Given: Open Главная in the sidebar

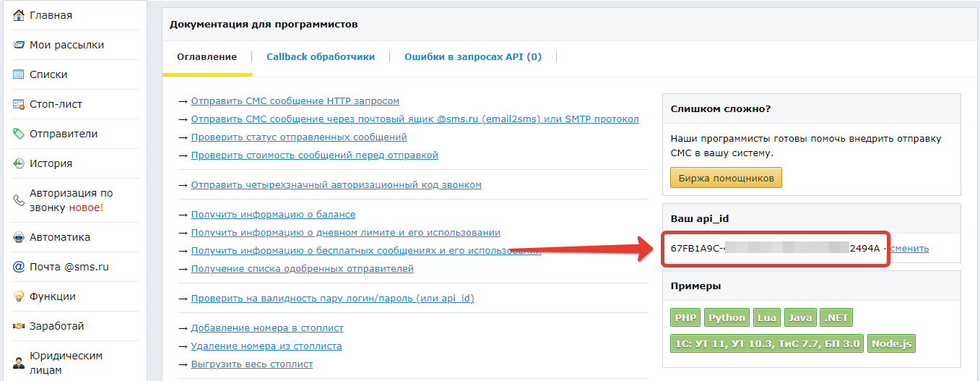Looking at the screenshot, I should tap(51, 15).
